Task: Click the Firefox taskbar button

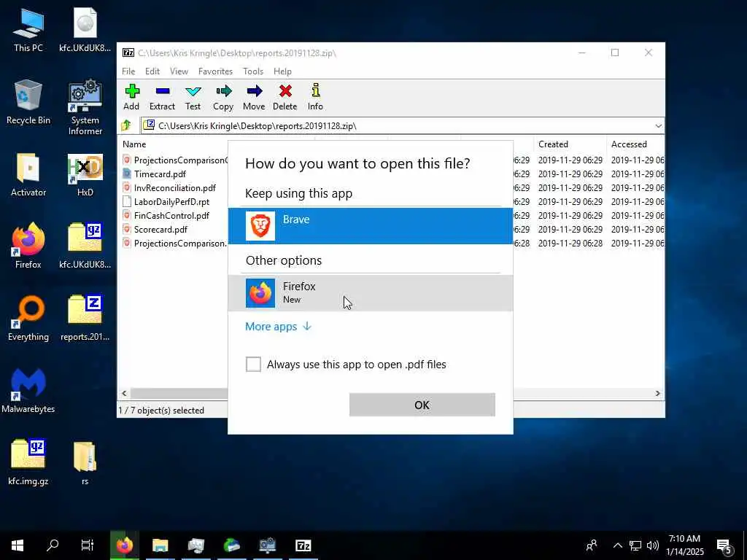Action: point(124,545)
